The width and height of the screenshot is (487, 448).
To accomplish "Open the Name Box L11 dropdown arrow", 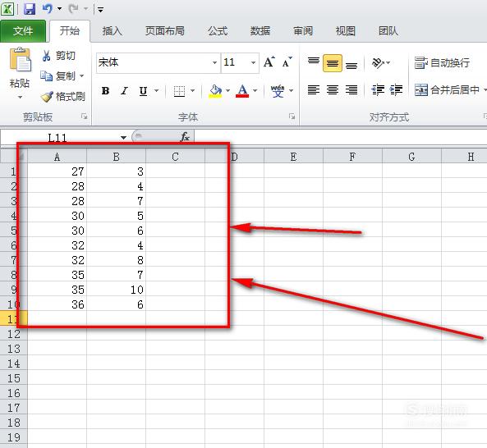I will tap(124, 138).
